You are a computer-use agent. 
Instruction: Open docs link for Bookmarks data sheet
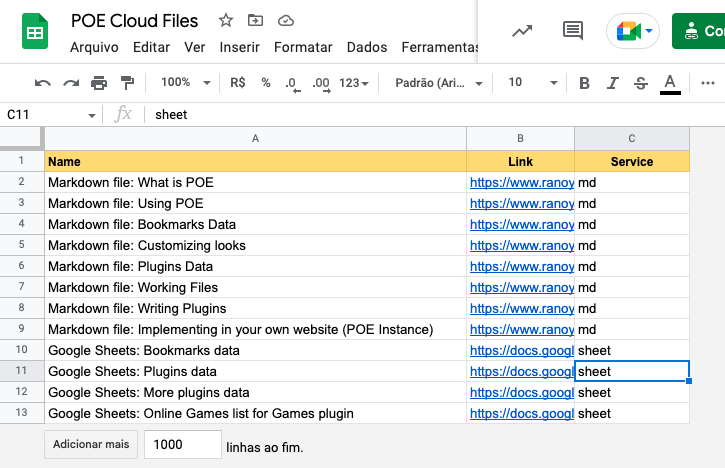pyautogui.click(x=522, y=351)
